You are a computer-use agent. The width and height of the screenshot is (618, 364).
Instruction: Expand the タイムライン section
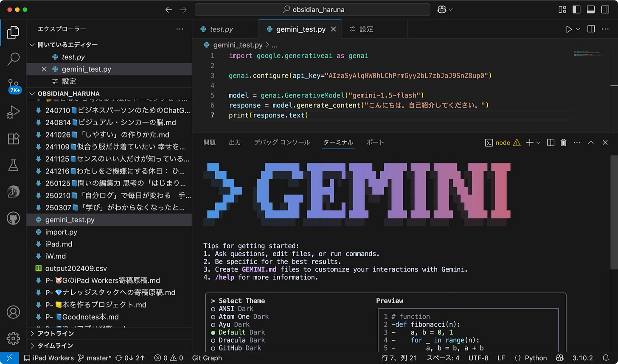tap(109, 345)
